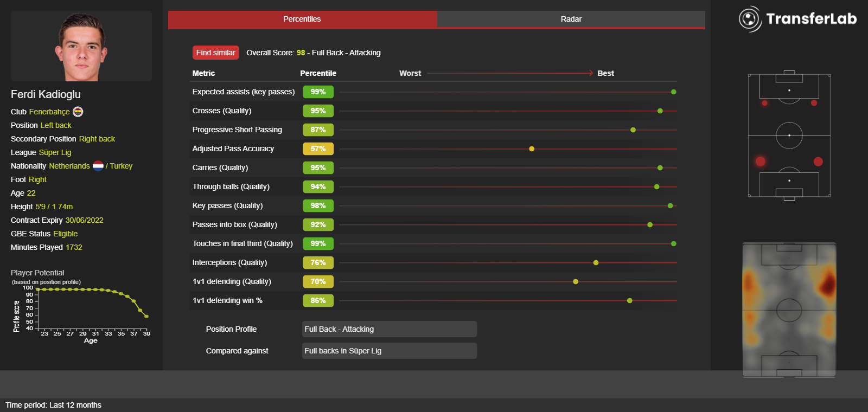Switch to the Radar tab
868x412 pixels.
click(571, 19)
